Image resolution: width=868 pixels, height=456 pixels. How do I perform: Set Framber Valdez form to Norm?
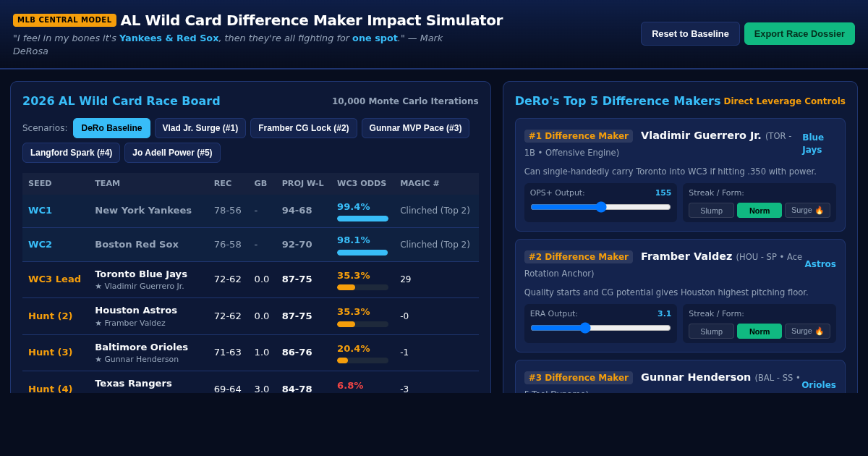[759, 331]
